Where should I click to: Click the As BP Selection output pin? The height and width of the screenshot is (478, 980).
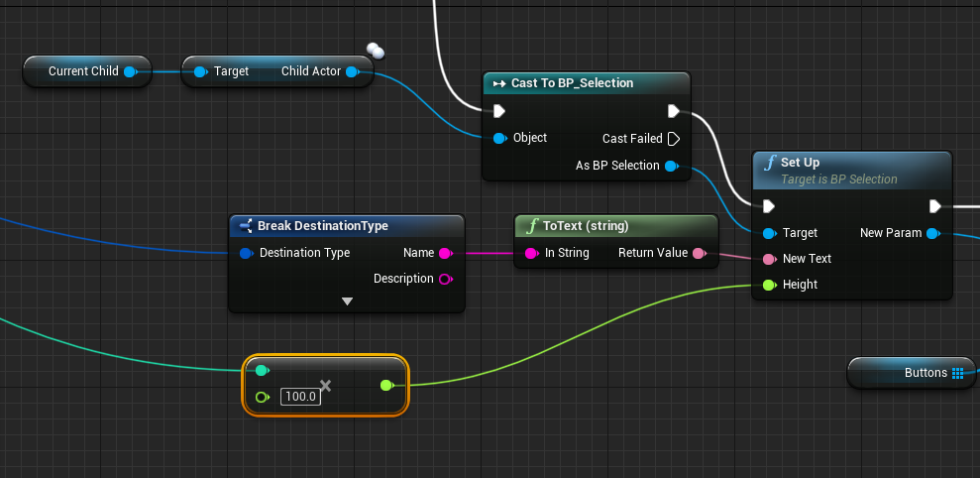click(x=671, y=166)
